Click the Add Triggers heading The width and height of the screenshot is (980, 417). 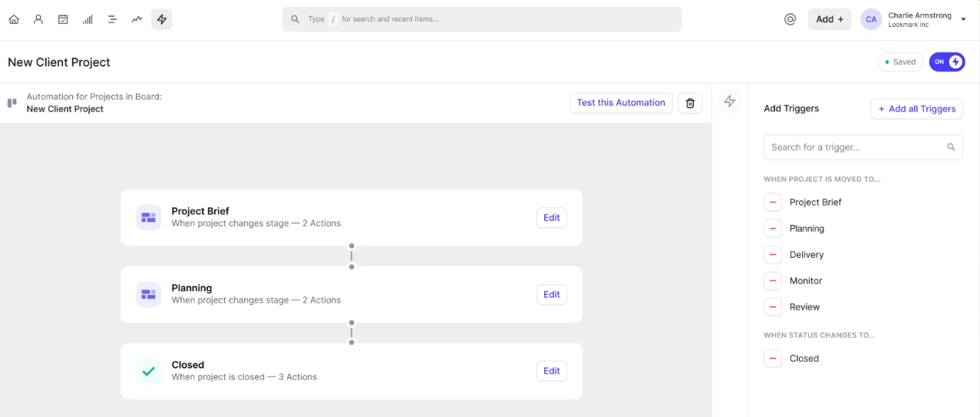tap(791, 108)
